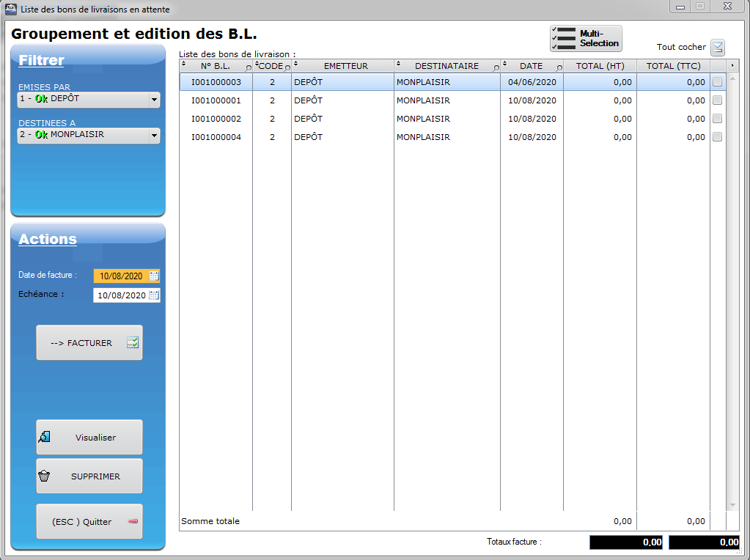This screenshot has height=560, width=750.
Task: Tick the checkbox for row I001000001
Action: pos(717,100)
